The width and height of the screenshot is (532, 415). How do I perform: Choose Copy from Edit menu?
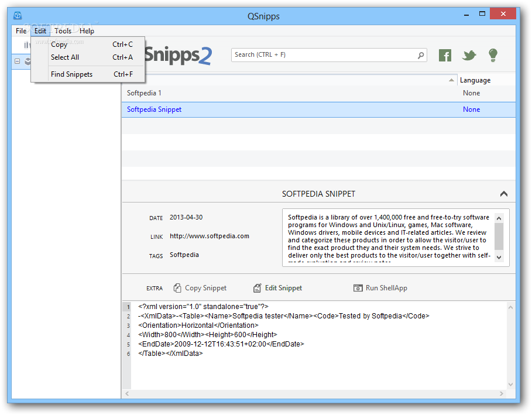click(x=88, y=44)
